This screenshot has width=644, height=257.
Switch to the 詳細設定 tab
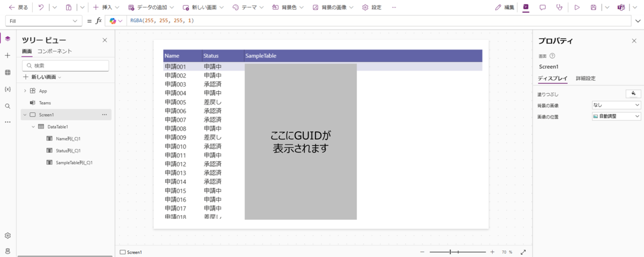click(x=586, y=78)
